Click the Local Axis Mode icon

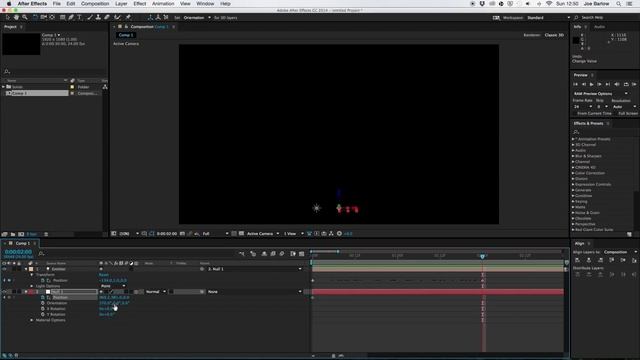pyautogui.click(x=150, y=18)
